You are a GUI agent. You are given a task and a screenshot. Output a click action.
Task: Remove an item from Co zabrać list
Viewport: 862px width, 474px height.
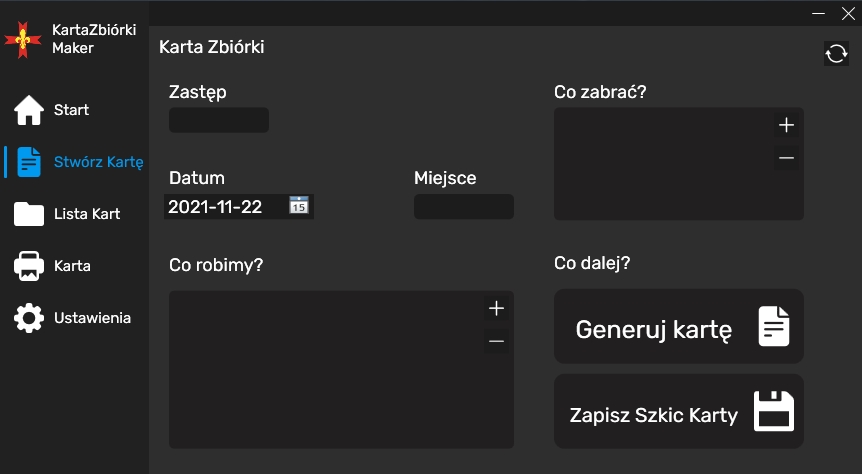[x=786, y=157]
